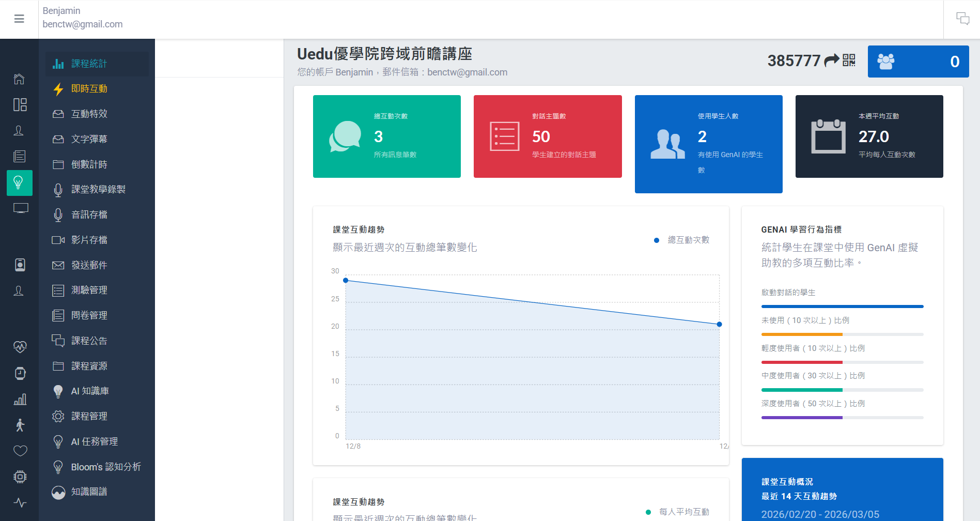
Task: Click the walking person icon in left rail
Action: click(x=20, y=425)
